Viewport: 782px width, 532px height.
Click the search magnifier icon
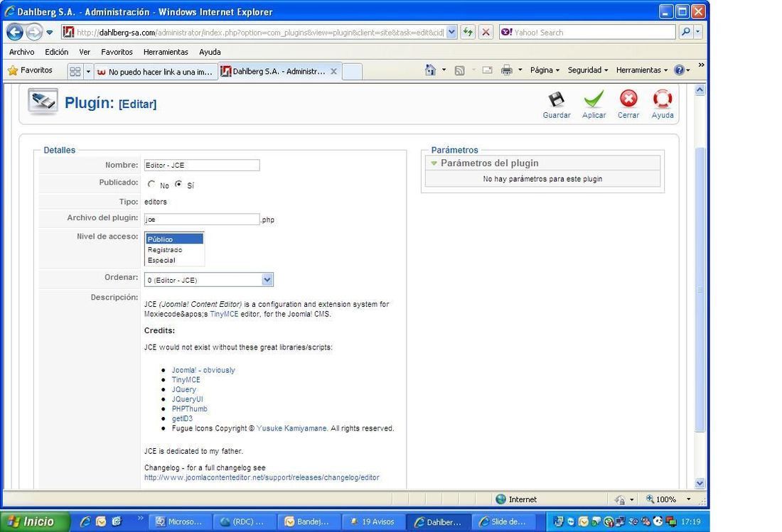(686, 32)
